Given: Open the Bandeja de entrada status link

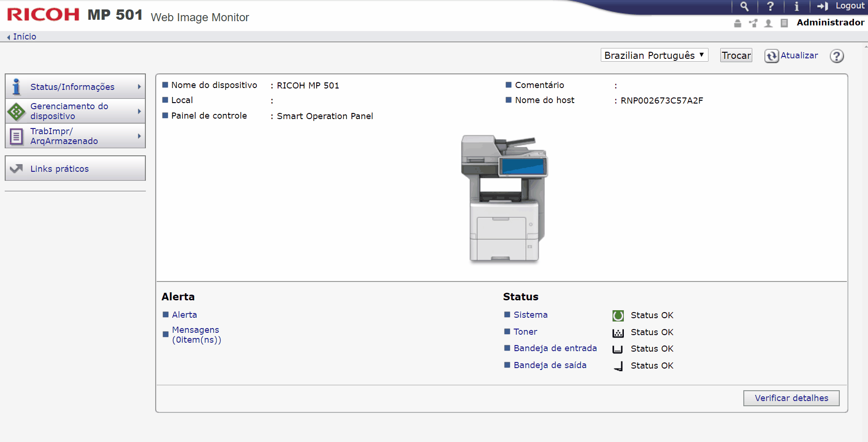Looking at the screenshot, I should point(555,348).
